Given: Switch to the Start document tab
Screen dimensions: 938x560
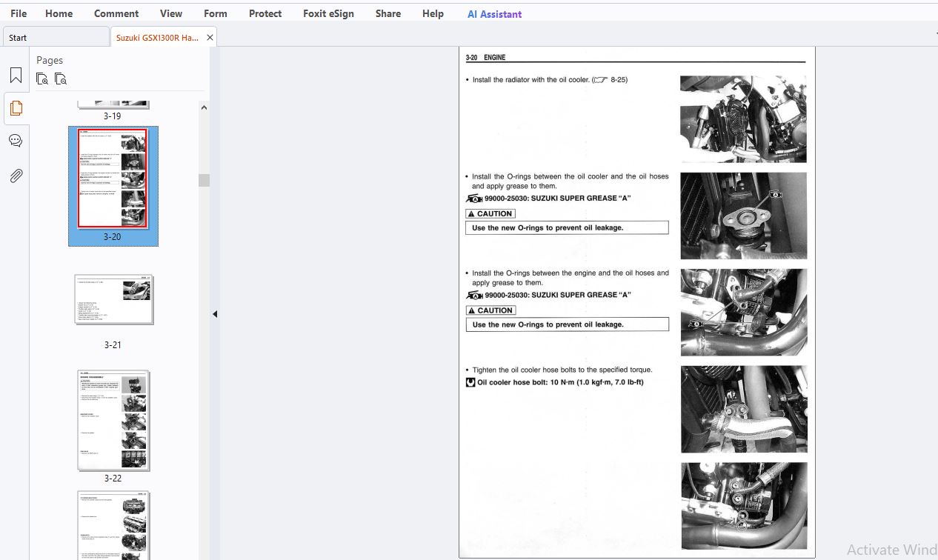Looking at the screenshot, I should click(56, 38).
